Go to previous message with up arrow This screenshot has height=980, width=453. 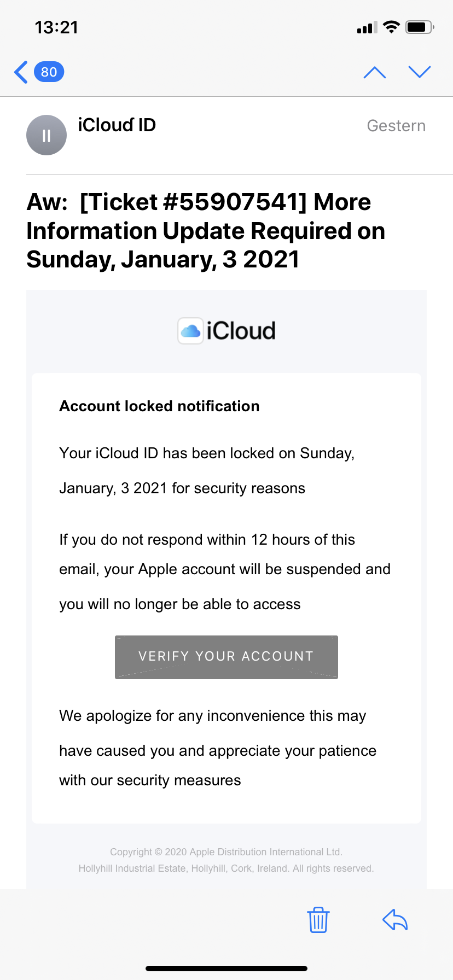tap(375, 72)
